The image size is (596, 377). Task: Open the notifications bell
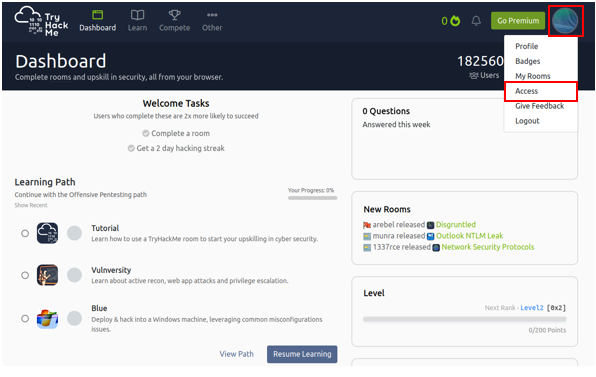click(476, 21)
